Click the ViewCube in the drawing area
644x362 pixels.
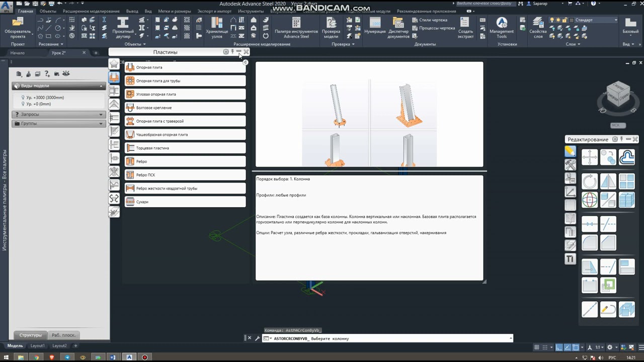click(x=618, y=95)
